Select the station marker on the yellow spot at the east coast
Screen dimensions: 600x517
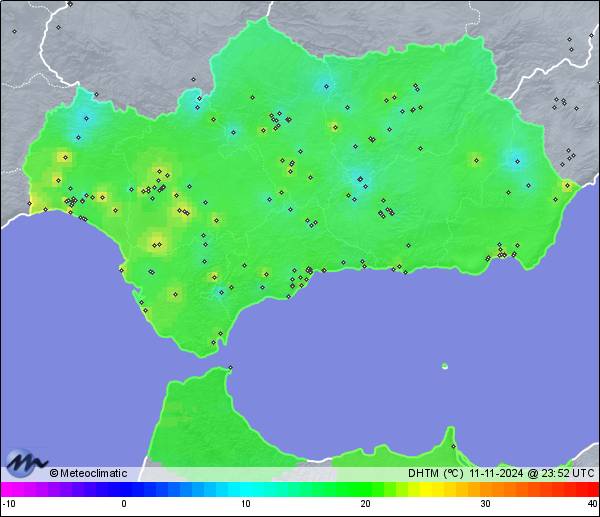click(567, 185)
